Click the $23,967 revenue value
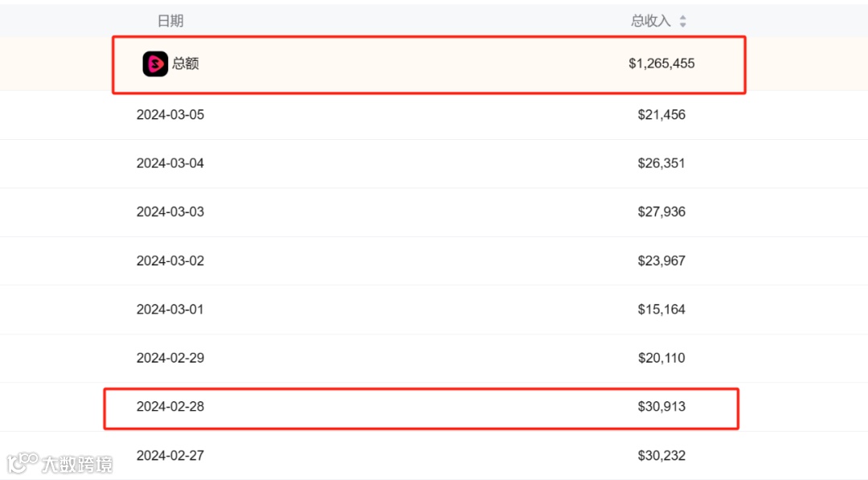The width and height of the screenshot is (868, 480). pyautogui.click(x=661, y=261)
